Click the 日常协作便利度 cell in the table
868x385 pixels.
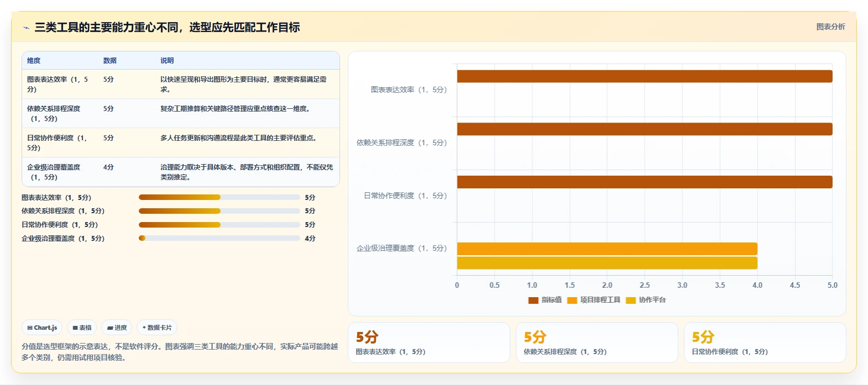[59, 143]
